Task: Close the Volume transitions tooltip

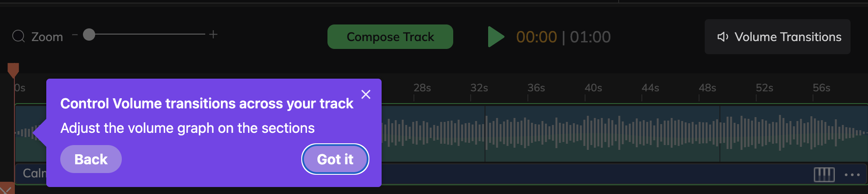Action: pyautogui.click(x=366, y=94)
